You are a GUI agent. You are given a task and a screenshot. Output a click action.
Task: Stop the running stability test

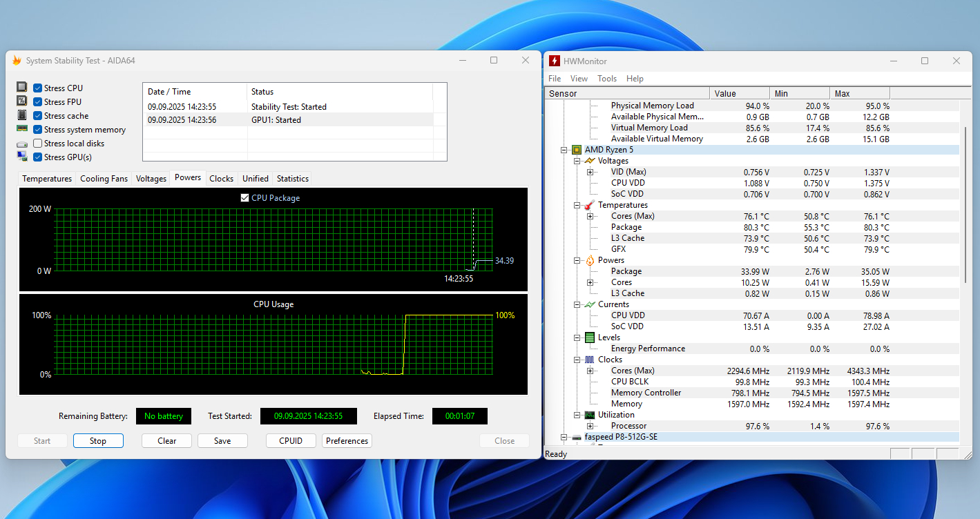[x=98, y=441]
